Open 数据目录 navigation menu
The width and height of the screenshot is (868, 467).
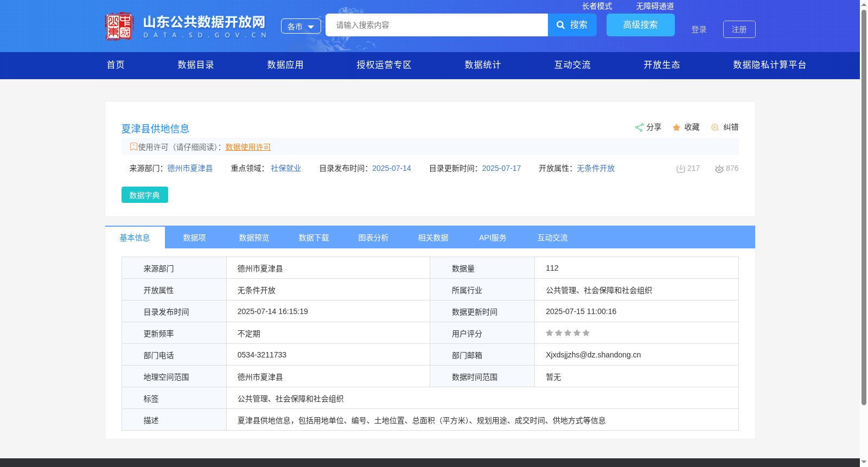click(196, 65)
